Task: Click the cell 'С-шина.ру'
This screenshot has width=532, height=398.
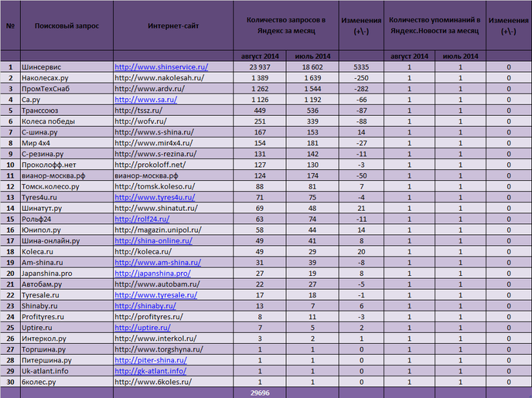Action: pyautogui.click(x=66, y=132)
